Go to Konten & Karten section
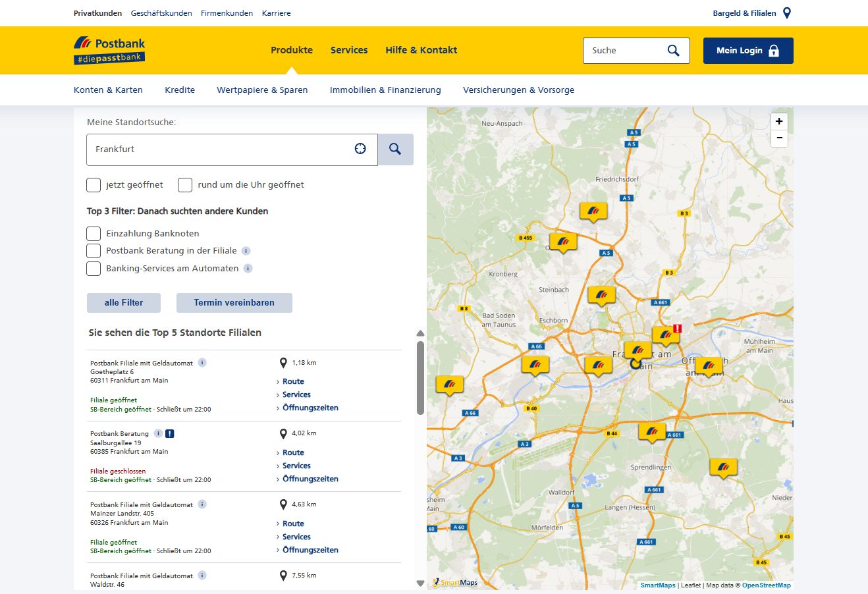 tap(108, 90)
